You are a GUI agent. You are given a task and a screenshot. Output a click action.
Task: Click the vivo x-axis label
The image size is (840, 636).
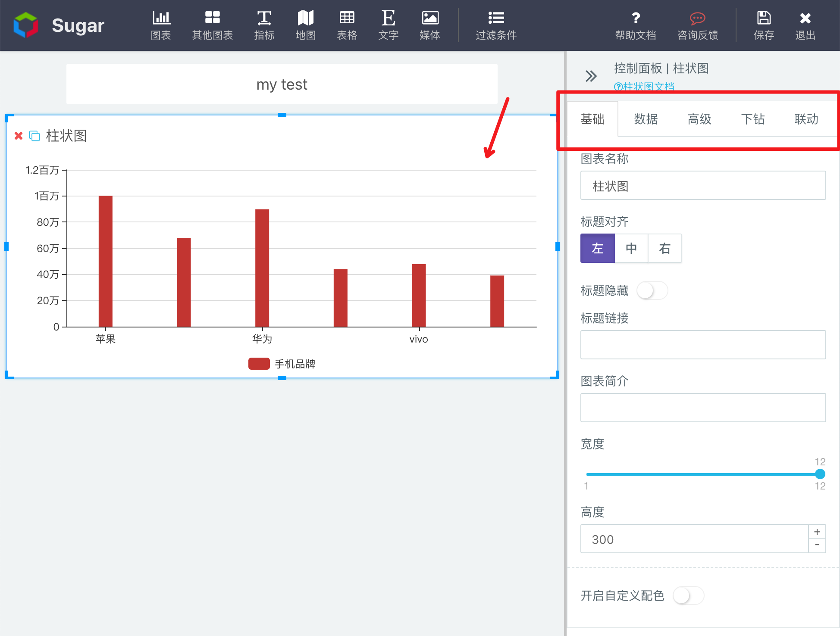(x=419, y=339)
